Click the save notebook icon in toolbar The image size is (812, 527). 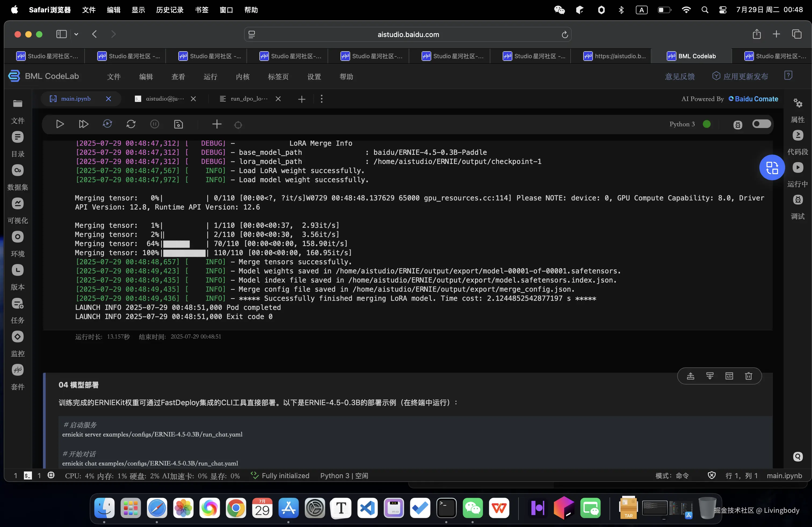[179, 124]
